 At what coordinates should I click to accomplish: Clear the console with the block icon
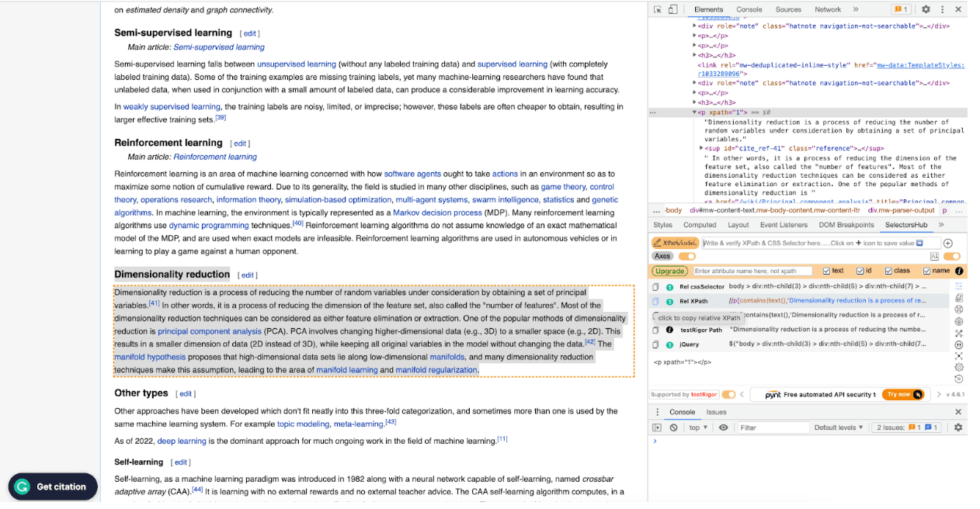pos(673,428)
